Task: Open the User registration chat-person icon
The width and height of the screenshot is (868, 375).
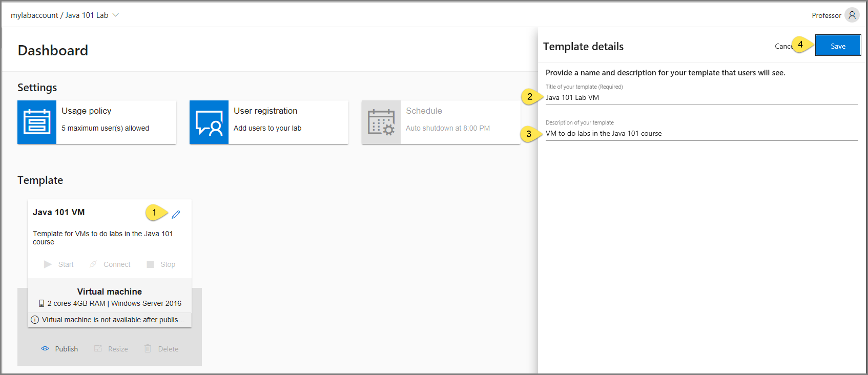Action: pos(209,122)
